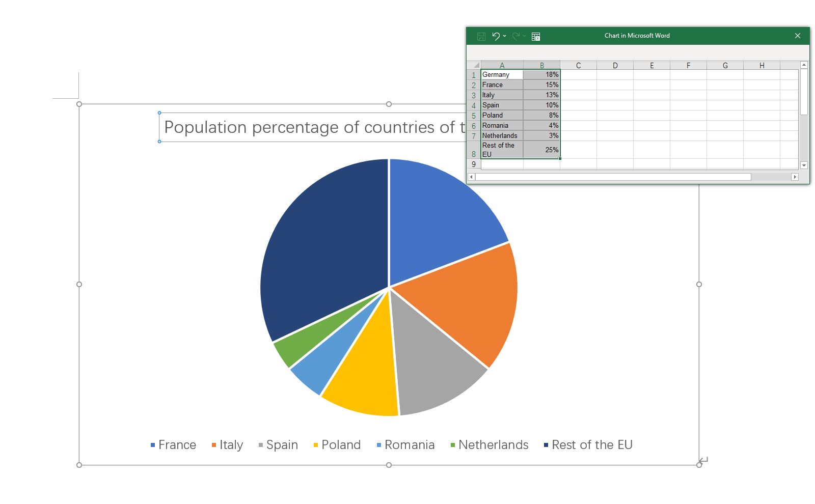Select the 25% value cell

542,150
